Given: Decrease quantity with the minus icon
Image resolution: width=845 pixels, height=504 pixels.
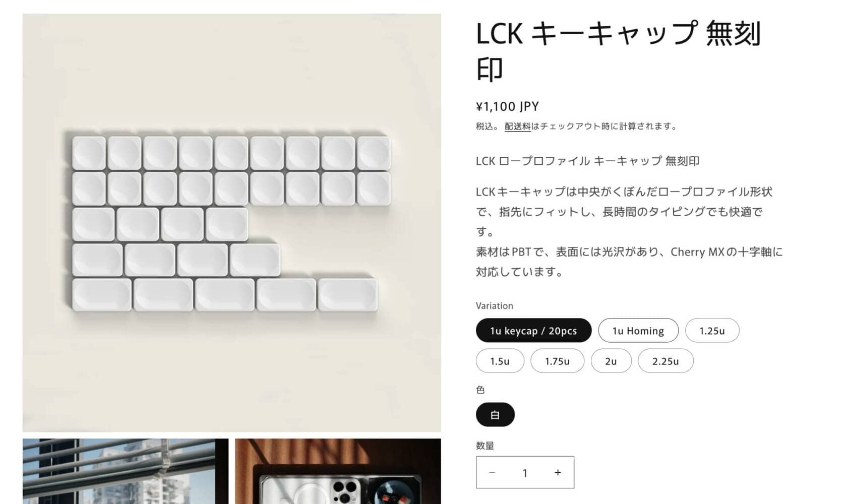Looking at the screenshot, I should pos(492,472).
